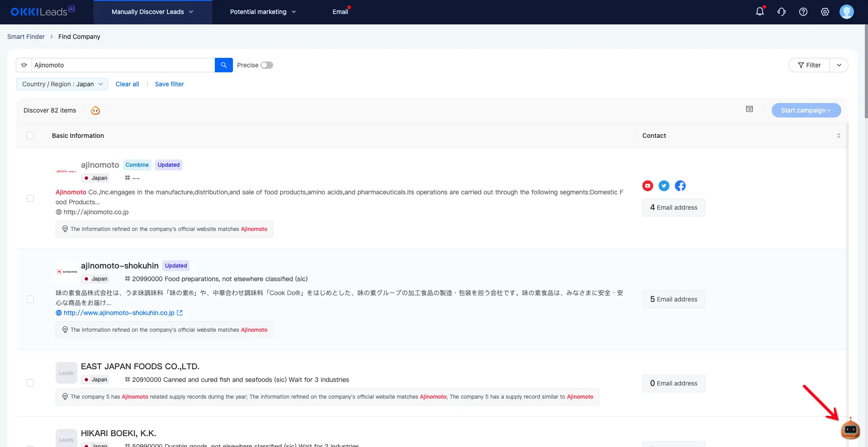
Task: Open the Country / Region : Japan dropdown
Action: click(62, 84)
